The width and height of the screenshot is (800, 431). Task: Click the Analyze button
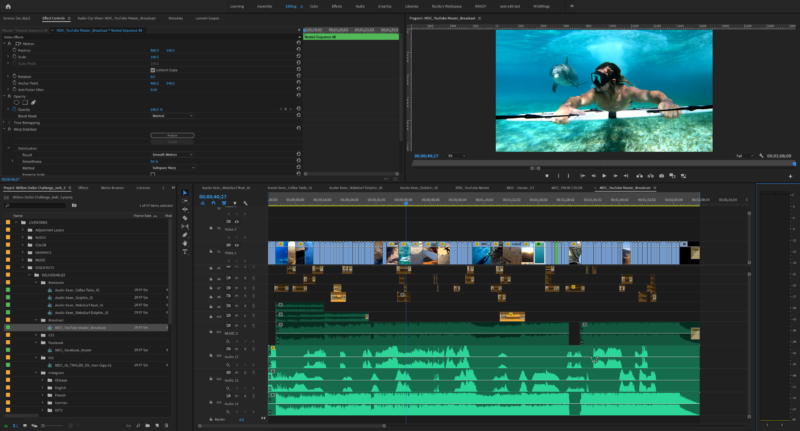coord(172,135)
